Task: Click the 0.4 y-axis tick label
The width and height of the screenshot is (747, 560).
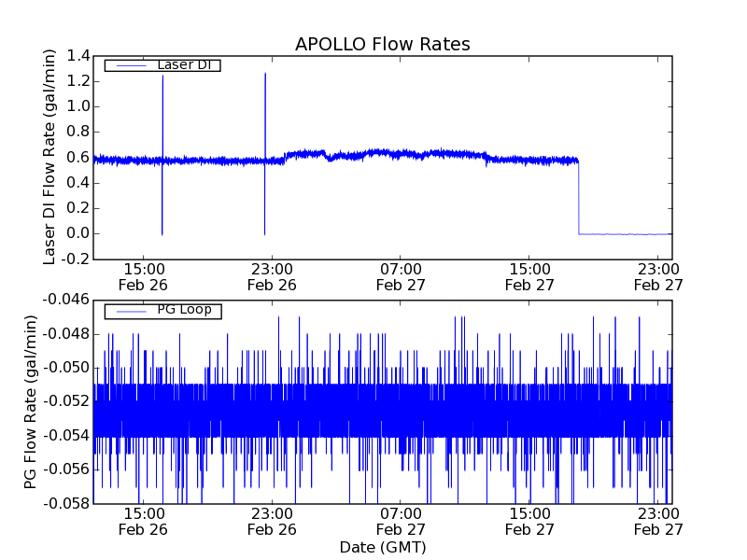Action: [78, 183]
